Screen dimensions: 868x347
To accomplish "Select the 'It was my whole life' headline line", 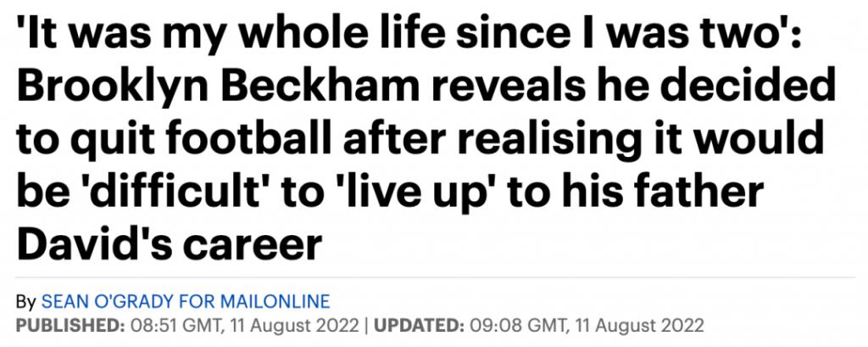I will [x=409, y=35].
